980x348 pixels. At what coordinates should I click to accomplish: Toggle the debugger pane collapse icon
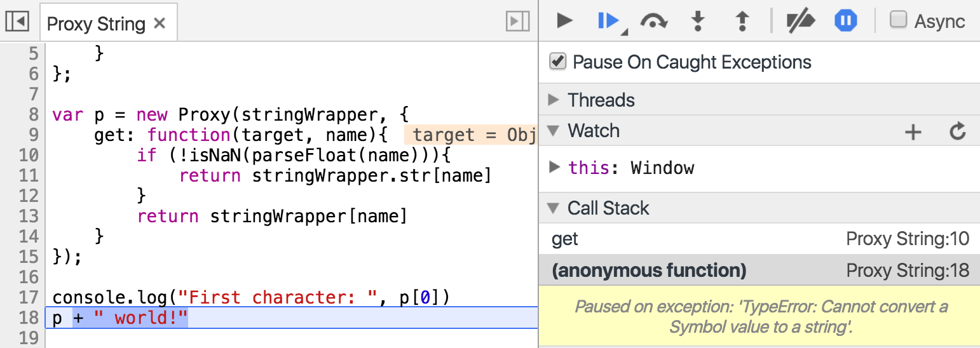[517, 22]
